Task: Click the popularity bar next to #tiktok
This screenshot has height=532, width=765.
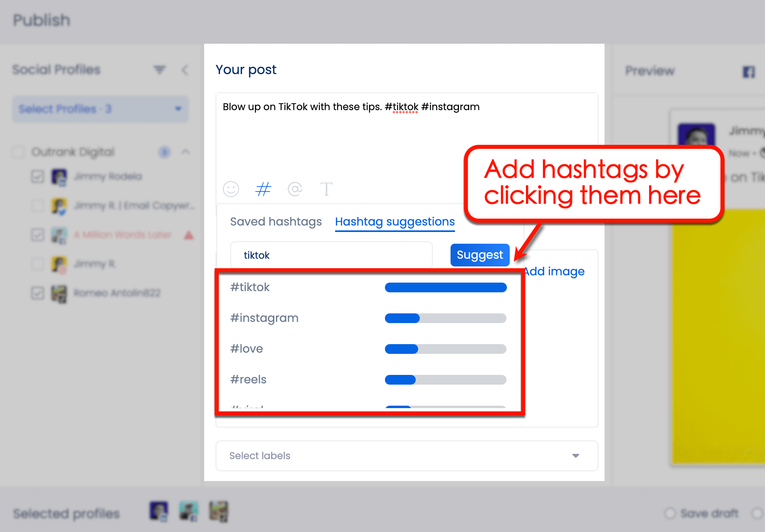Action: coord(445,287)
